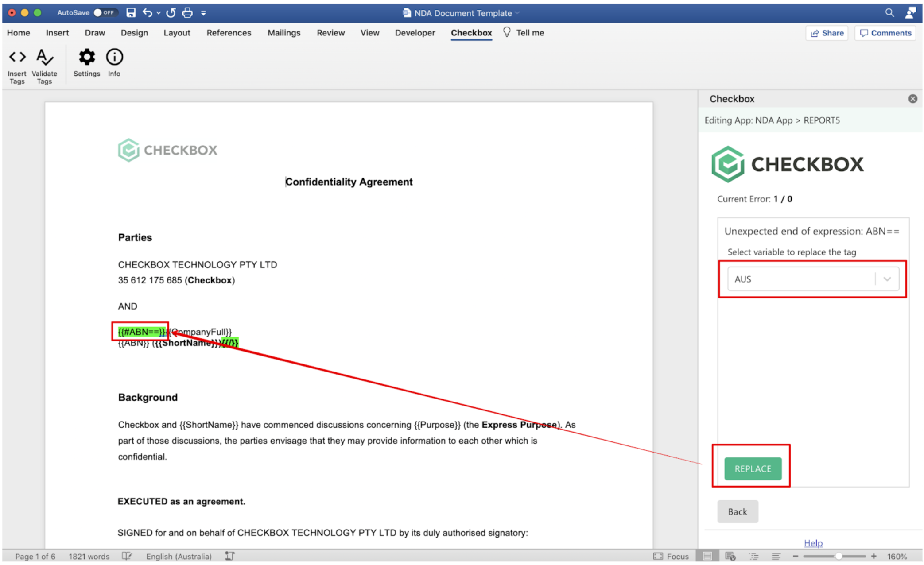The width and height of the screenshot is (924, 565).
Task: Save the document with the floppy icon
Action: pos(131,13)
